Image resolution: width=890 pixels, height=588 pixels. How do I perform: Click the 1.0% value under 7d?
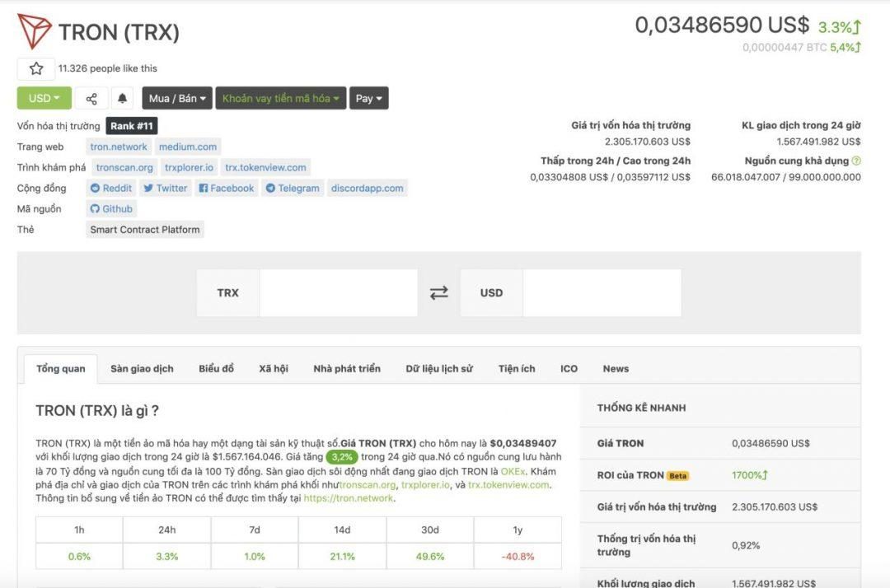tap(255, 557)
